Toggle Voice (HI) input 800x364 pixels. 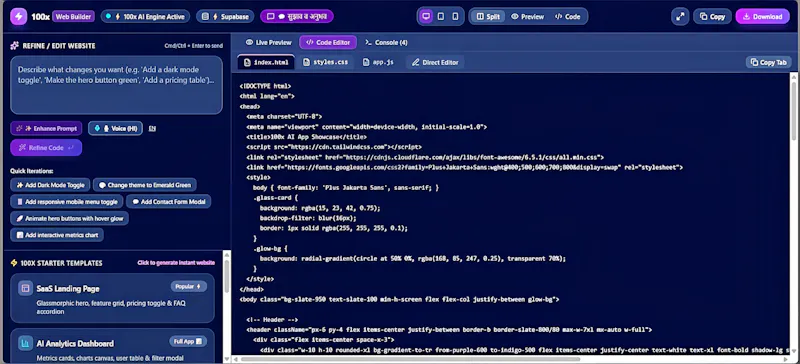click(115, 128)
